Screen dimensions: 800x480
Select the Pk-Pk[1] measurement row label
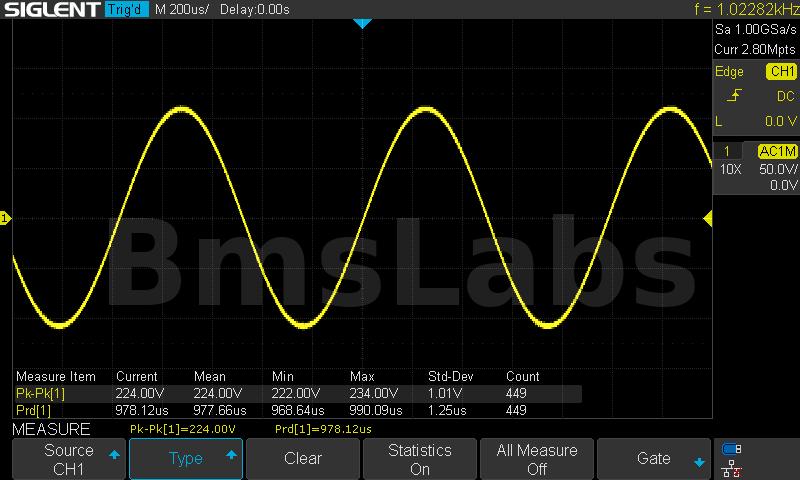click(40, 394)
